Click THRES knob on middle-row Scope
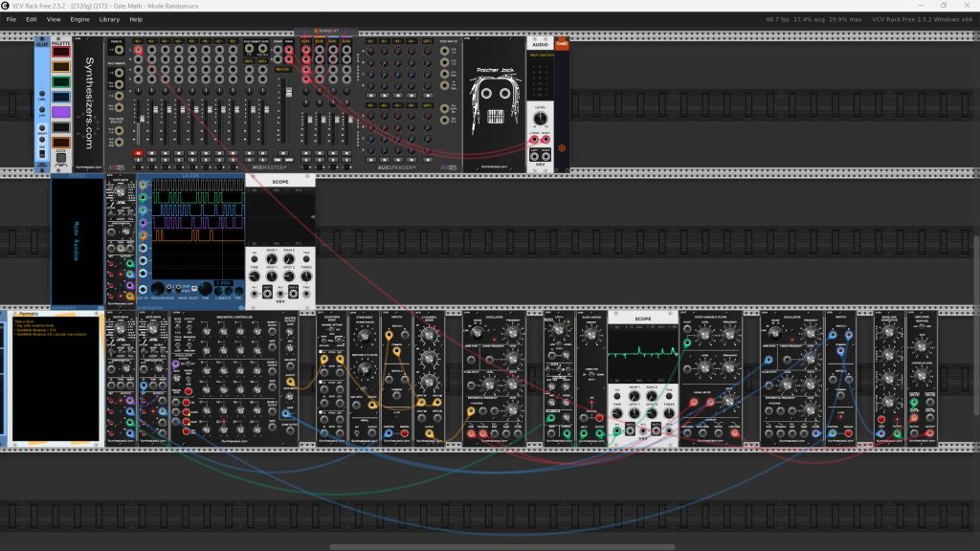The height and width of the screenshot is (551, 980). pos(306,276)
